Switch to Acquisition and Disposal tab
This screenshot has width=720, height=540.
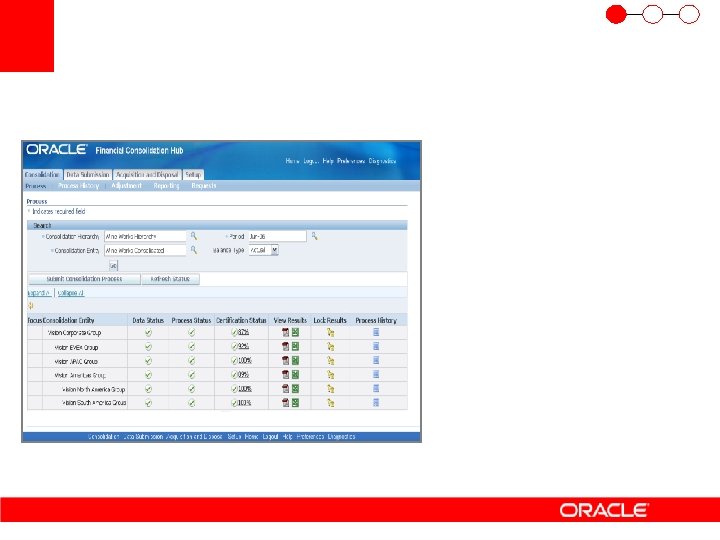(147, 174)
